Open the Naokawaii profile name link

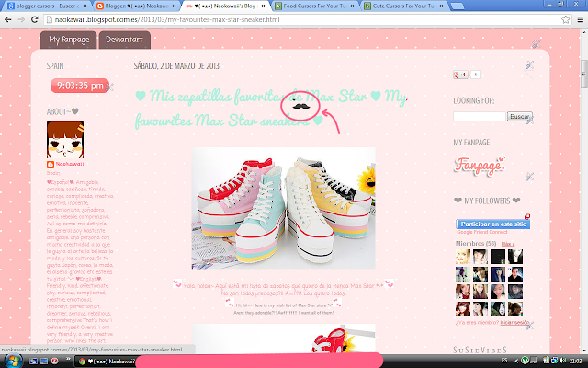(70, 164)
